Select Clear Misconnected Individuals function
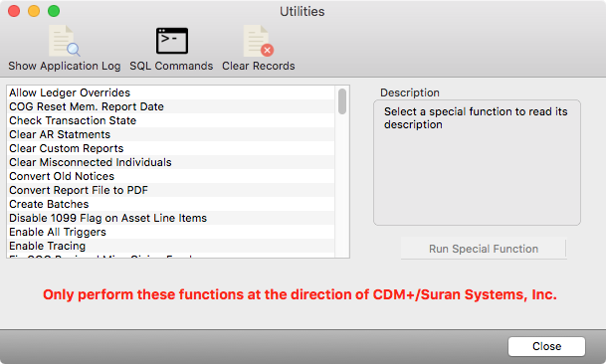 [170, 162]
